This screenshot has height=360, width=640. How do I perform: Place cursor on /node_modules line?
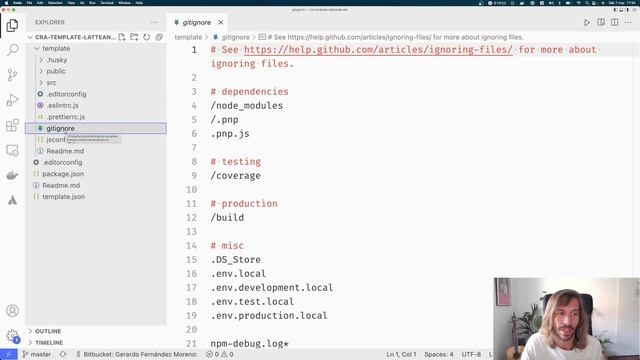tap(247, 106)
